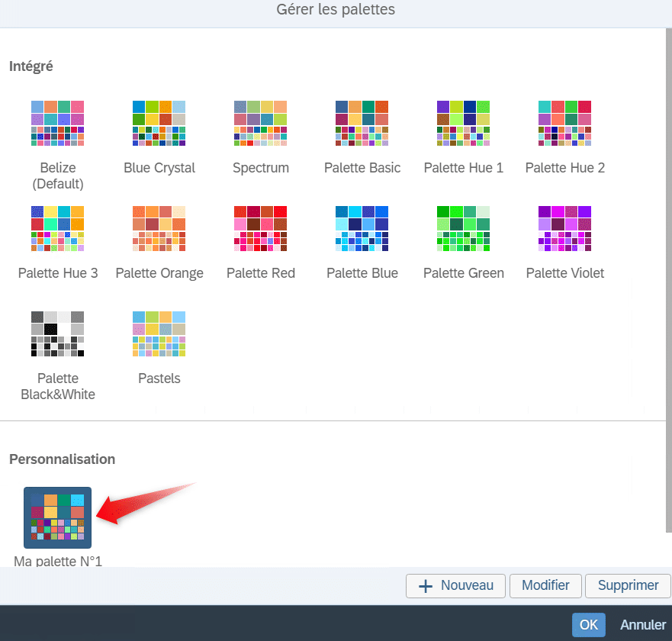This screenshot has height=641, width=672.
Task: Click the 'Palette Hue 3' label
Action: [58, 273]
